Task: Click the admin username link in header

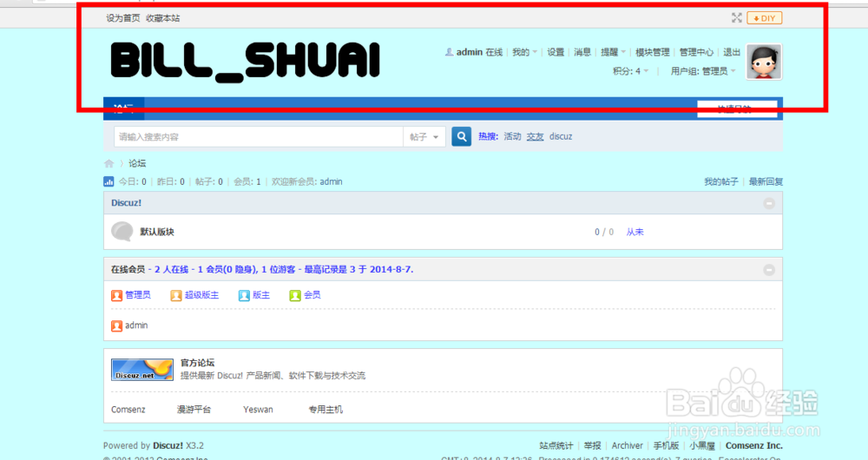Action: pyautogui.click(x=470, y=52)
